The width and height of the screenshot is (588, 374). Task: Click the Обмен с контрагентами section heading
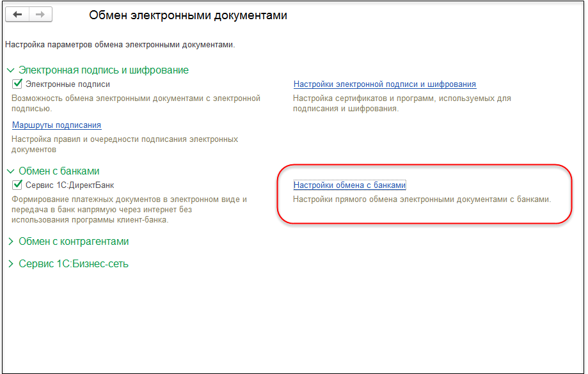(x=74, y=242)
